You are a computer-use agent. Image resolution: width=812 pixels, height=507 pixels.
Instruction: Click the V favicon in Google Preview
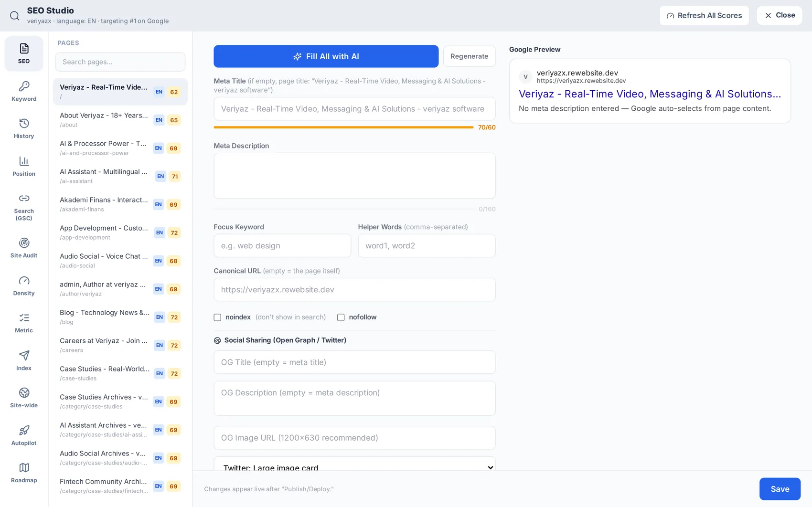[x=525, y=76]
